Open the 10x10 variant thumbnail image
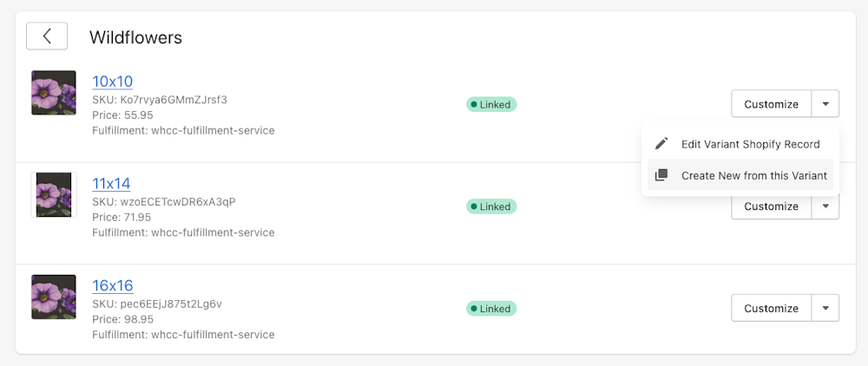This screenshot has height=366, width=868. click(53, 93)
